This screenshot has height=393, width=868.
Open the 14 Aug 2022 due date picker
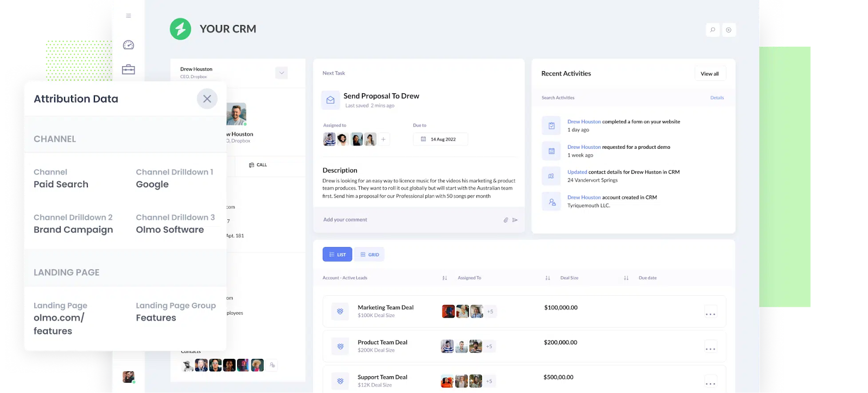pos(441,140)
